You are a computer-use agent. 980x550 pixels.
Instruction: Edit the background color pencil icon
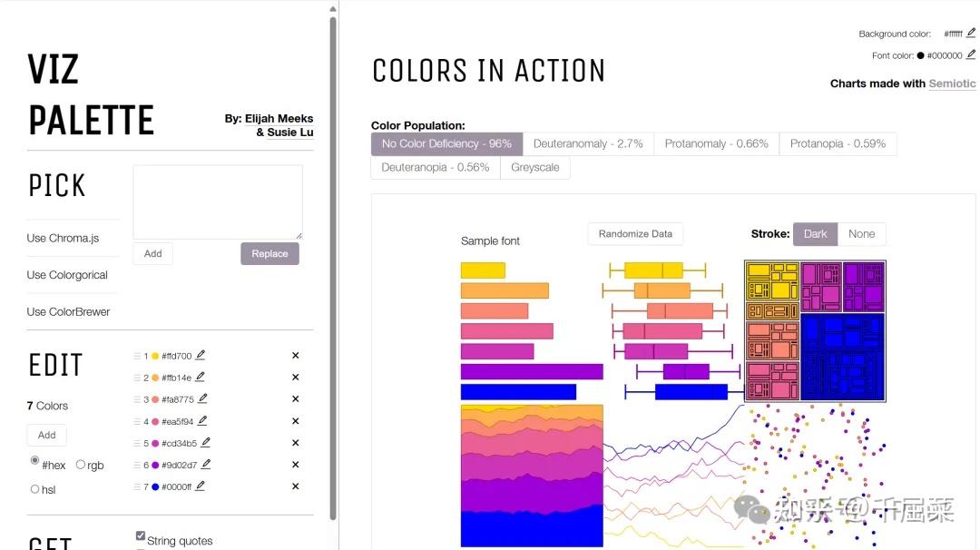point(971,33)
